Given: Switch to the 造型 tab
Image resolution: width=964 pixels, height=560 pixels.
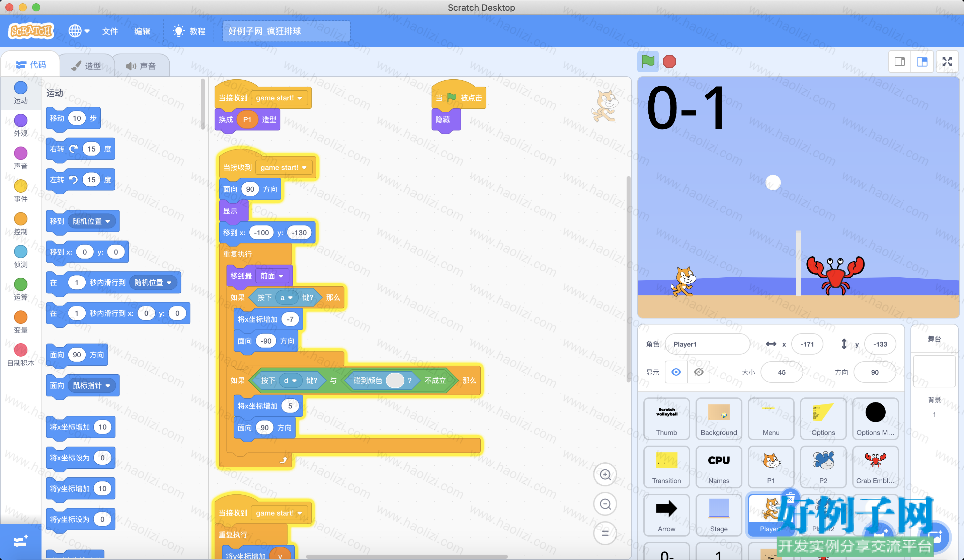Looking at the screenshot, I should pos(86,66).
